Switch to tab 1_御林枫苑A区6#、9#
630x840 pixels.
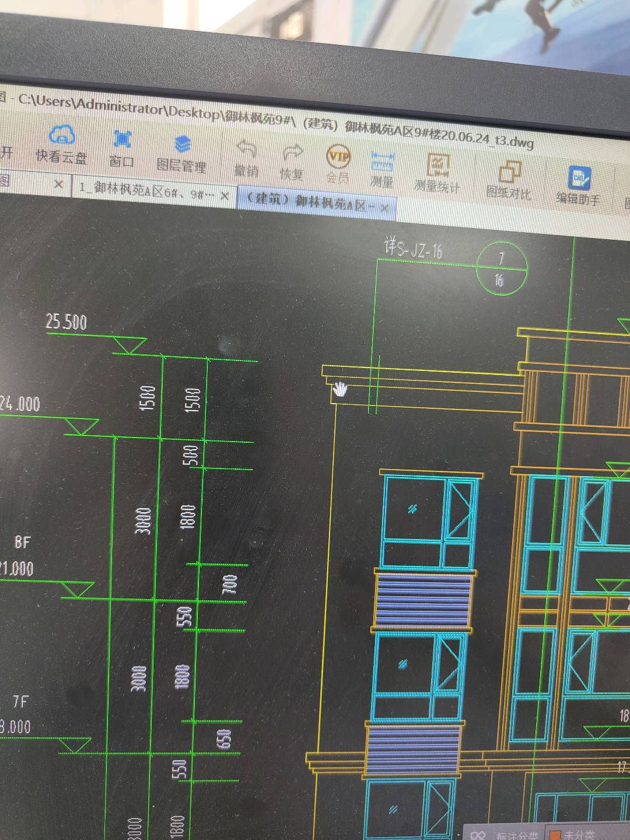pyautogui.click(x=146, y=191)
